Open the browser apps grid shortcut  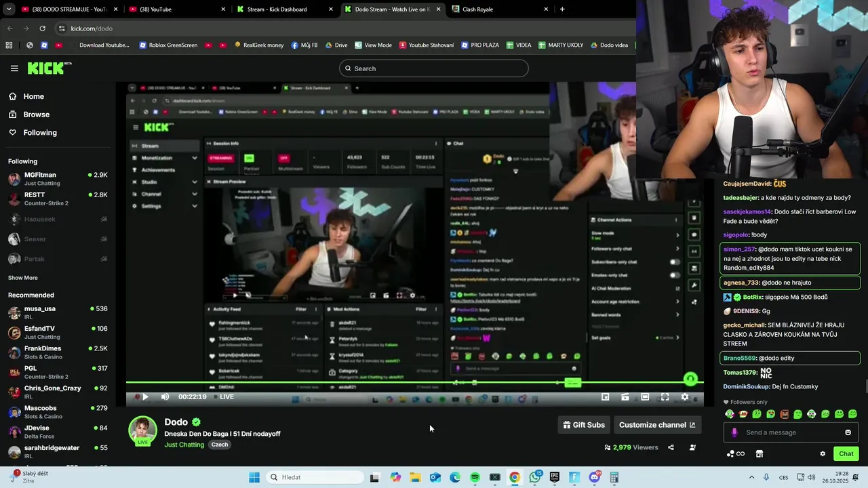coord(9,45)
